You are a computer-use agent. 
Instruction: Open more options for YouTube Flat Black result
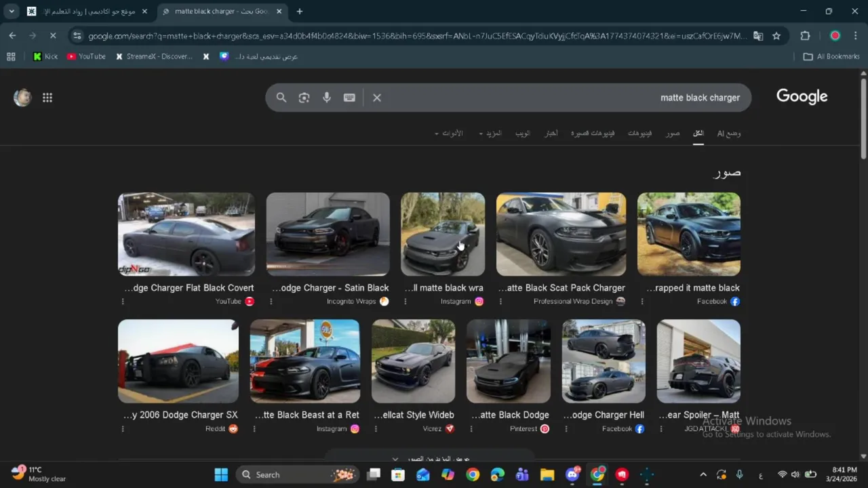click(123, 302)
